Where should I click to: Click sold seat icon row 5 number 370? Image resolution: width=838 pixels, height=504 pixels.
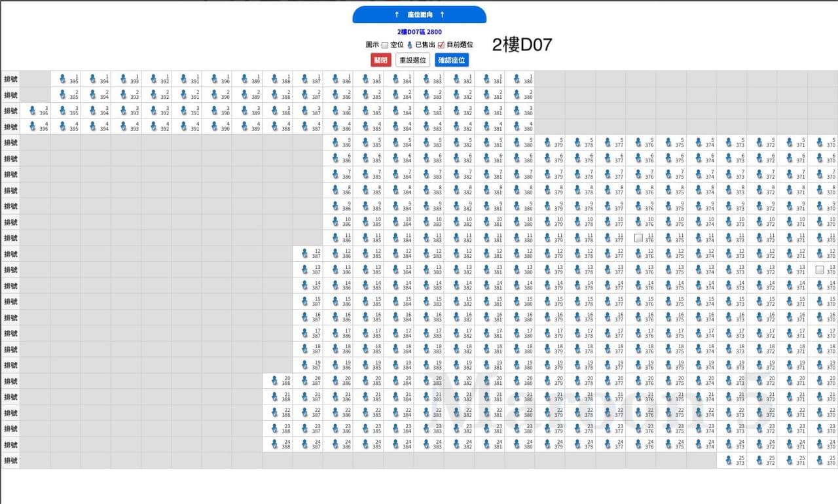point(820,143)
